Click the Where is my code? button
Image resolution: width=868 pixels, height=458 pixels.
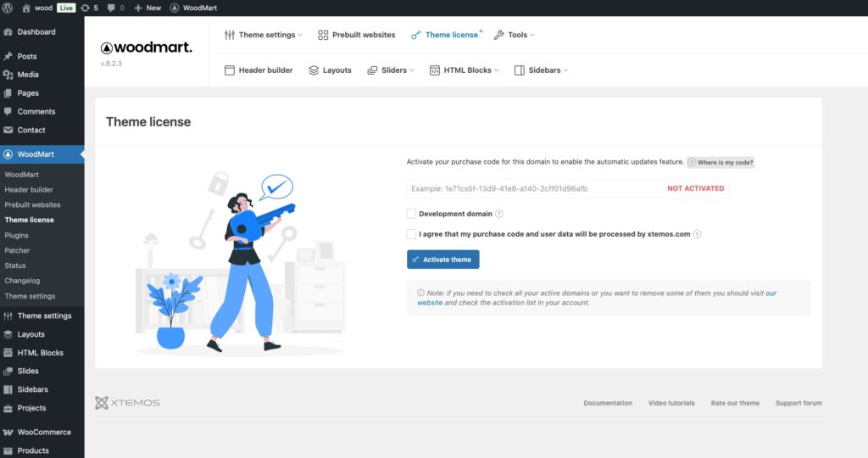(721, 162)
